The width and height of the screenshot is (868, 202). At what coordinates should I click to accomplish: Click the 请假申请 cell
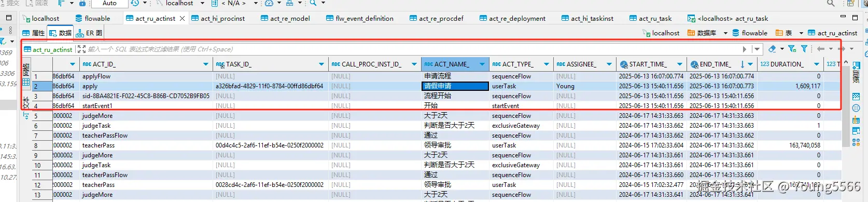point(455,86)
